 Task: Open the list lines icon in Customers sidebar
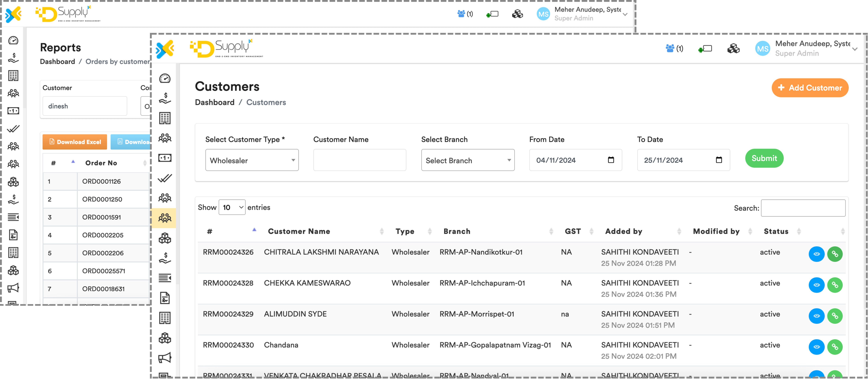click(x=165, y=278)
